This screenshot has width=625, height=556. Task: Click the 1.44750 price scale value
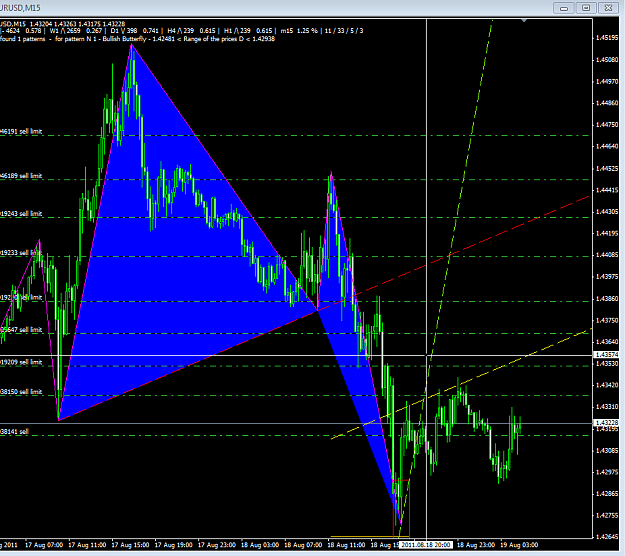(x=607, y=125)
